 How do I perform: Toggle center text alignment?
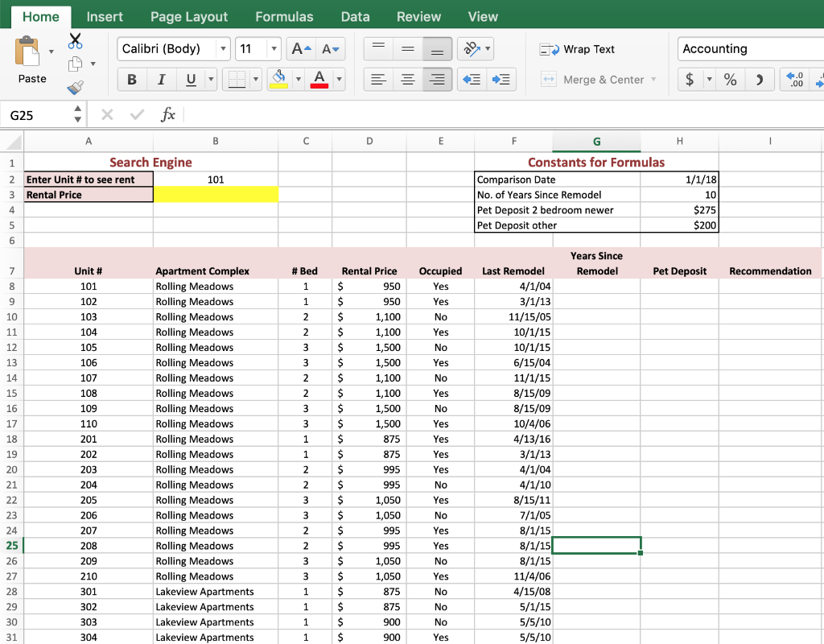(x=408, y=80)
